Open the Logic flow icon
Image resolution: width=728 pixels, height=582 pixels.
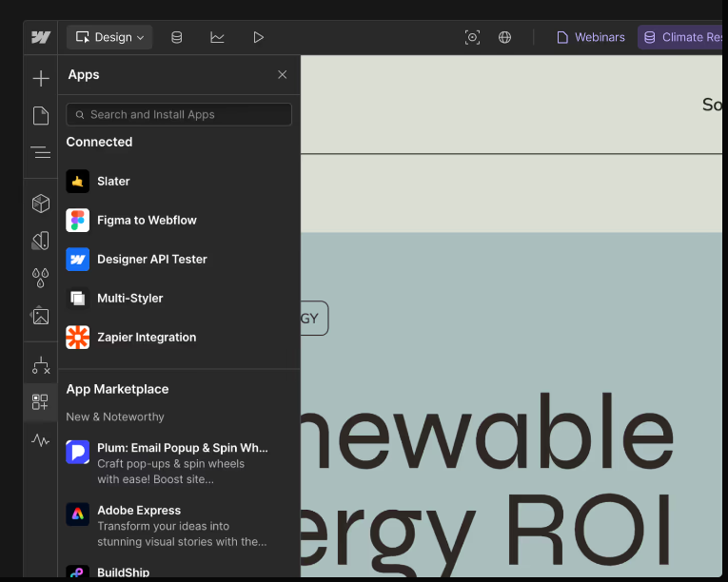coord(41,366)
